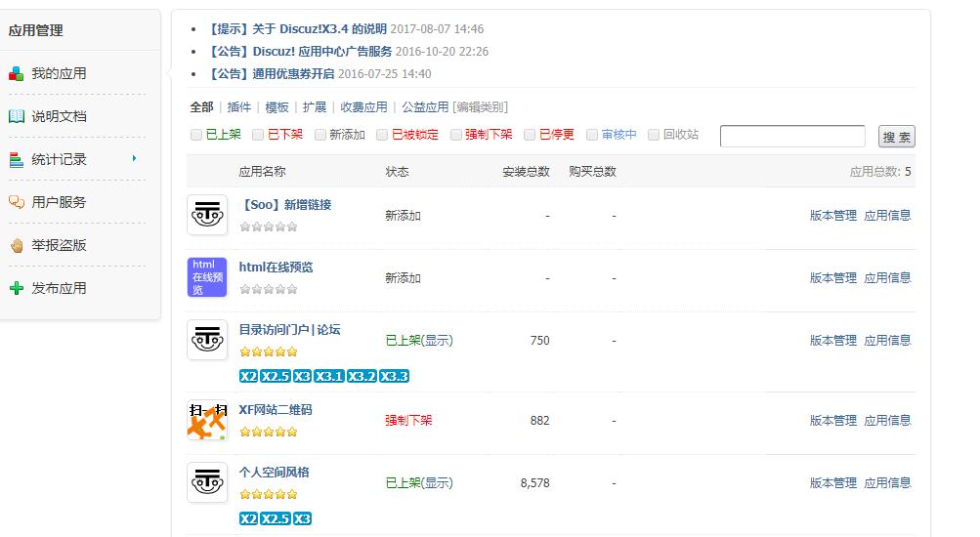Select the 公益应用 category tab
The image size is (980, 537).
click(425, 107)
